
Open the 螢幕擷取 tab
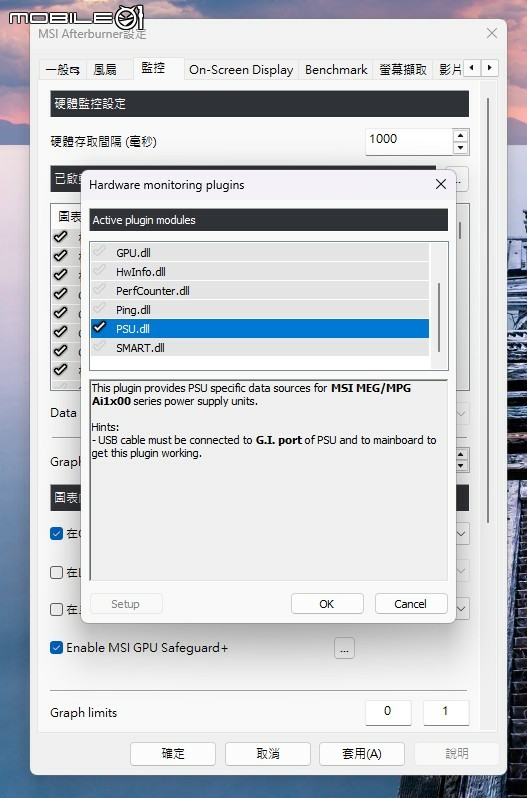coord(403,70)
